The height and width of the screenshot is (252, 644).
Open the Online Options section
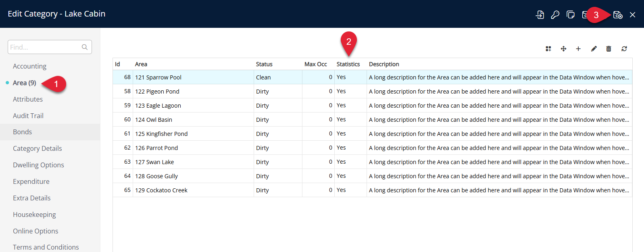click(35, 231)
